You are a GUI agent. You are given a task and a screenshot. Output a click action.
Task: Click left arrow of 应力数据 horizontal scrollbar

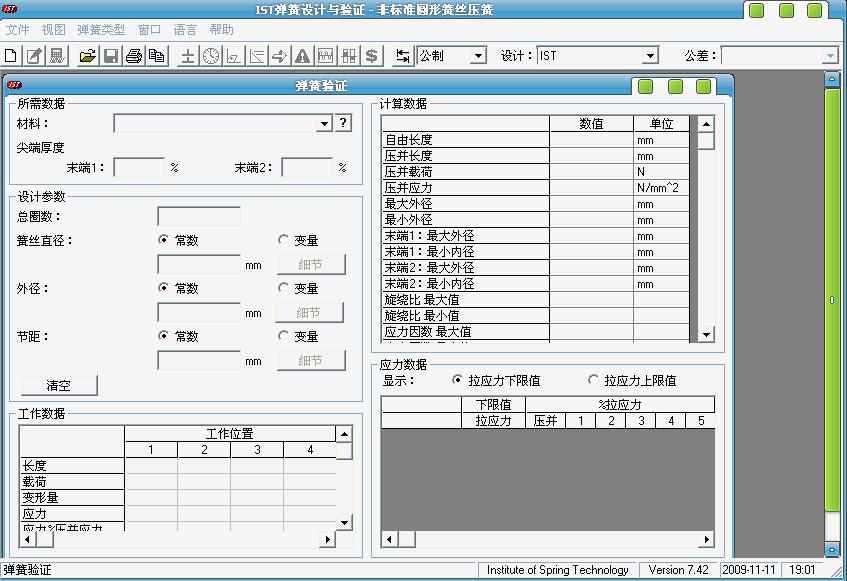[389, 539]
